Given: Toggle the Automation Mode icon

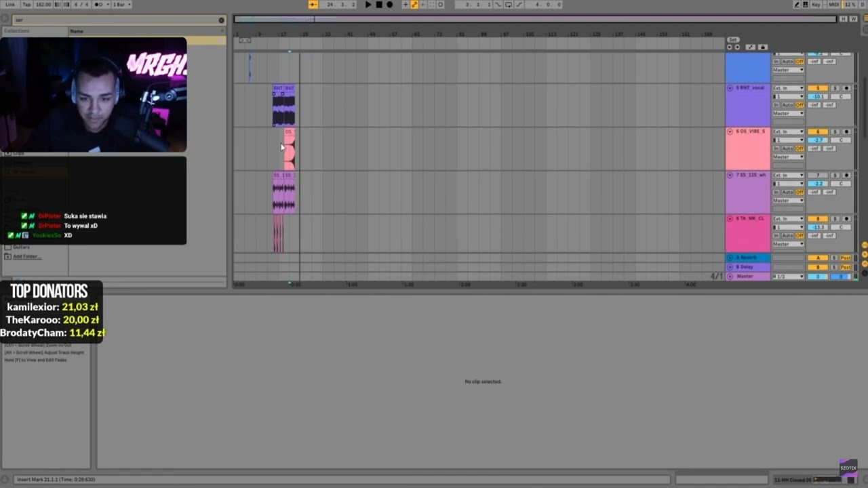Looking at the screenshot, I should click(751, 47).
